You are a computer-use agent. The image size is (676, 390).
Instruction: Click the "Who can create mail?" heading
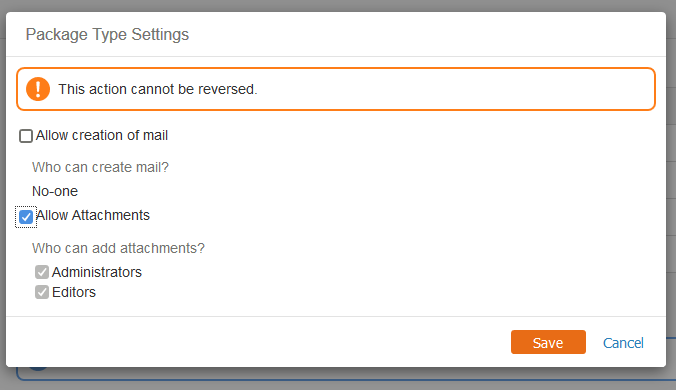[x=100, y=167]
